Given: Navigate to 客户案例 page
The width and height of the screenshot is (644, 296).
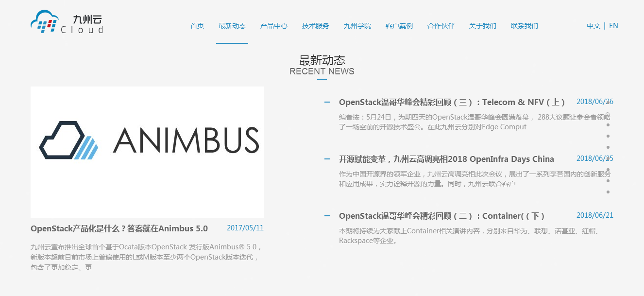Looking at the screenshot, I should point(399,26).
